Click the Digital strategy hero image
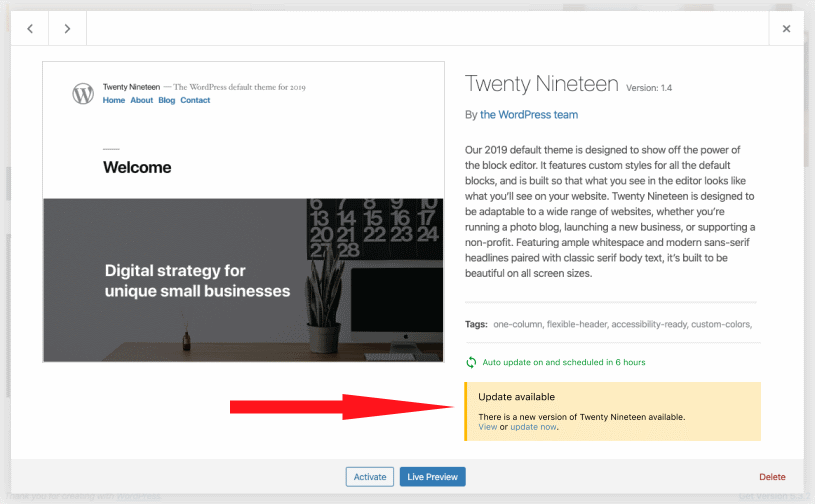The image size is (815, 504). [x=243, y=280]
